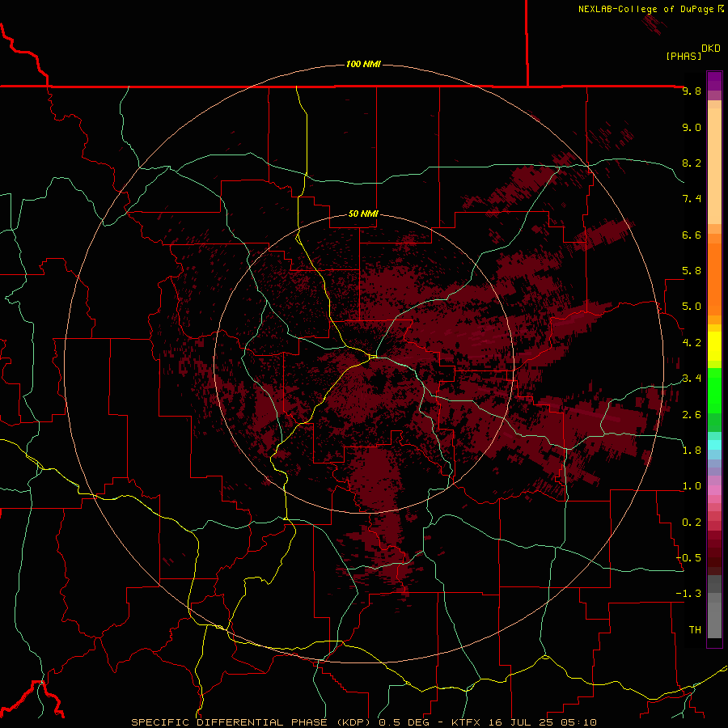Click the 3.4 color scale value
Screen dimensions: 728x728
click(x=692, y=379)
